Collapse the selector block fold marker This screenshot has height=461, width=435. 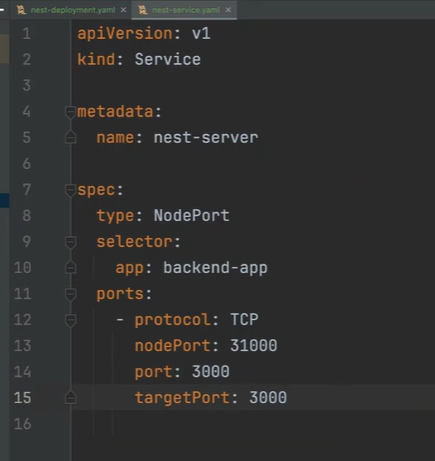point(70,242)
